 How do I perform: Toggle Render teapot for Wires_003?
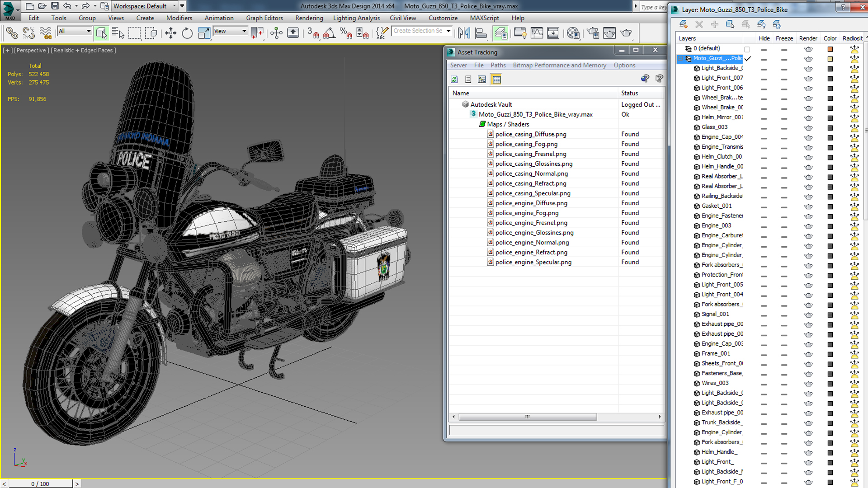click(808, 384)
